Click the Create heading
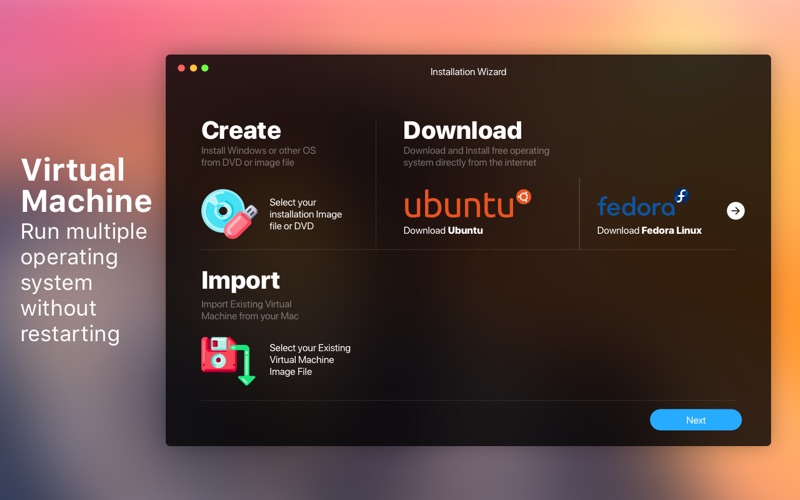 (x=241, y=131)
